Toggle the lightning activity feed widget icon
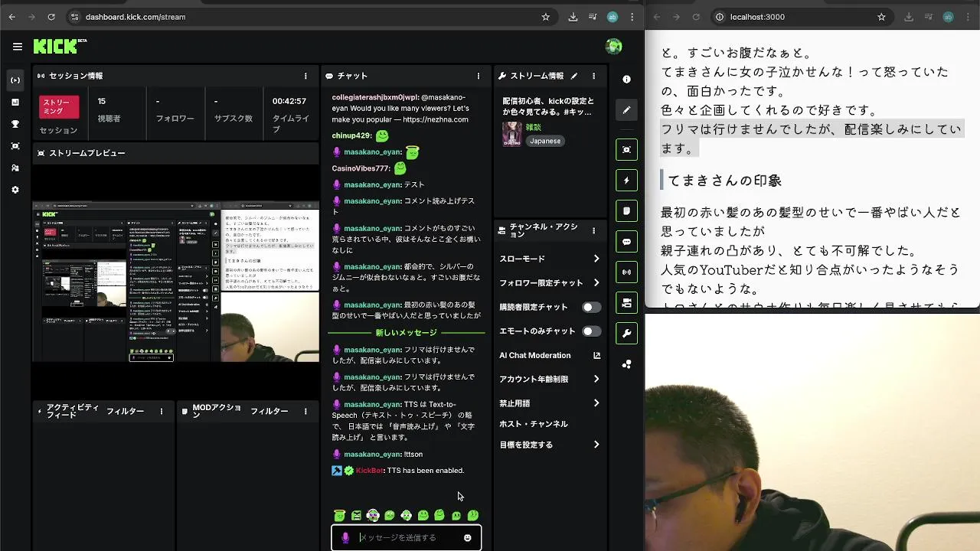The image size is (980, 551). (626, 181)
